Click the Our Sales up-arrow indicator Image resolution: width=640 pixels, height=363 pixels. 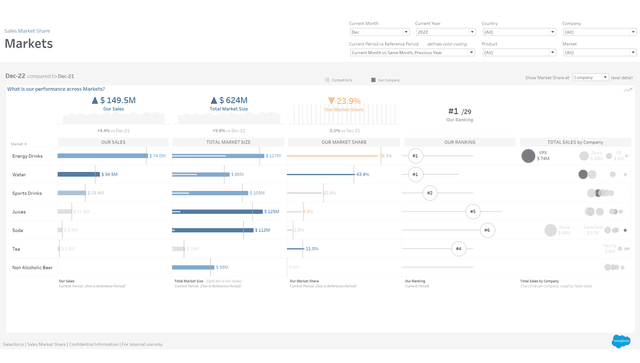95,100
